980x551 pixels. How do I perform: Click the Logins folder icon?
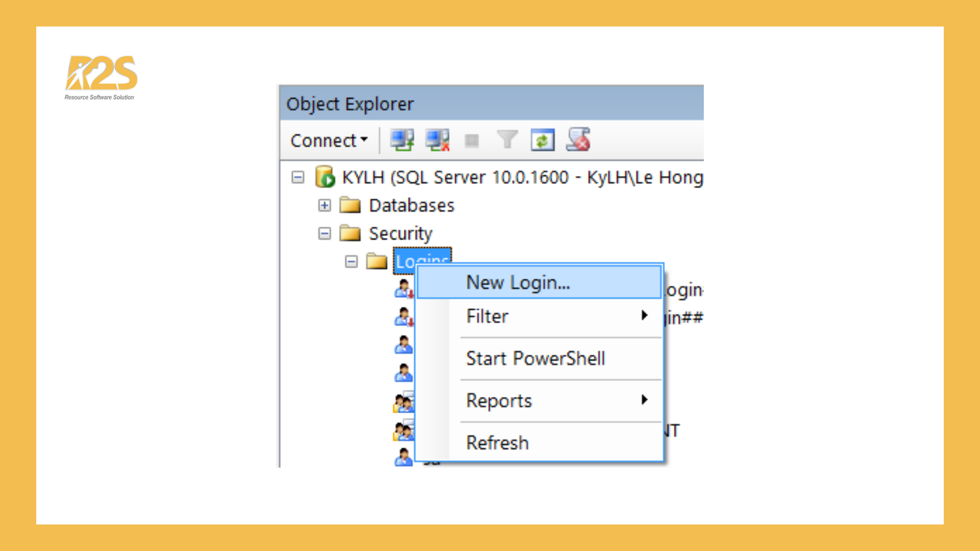point(378,261)
